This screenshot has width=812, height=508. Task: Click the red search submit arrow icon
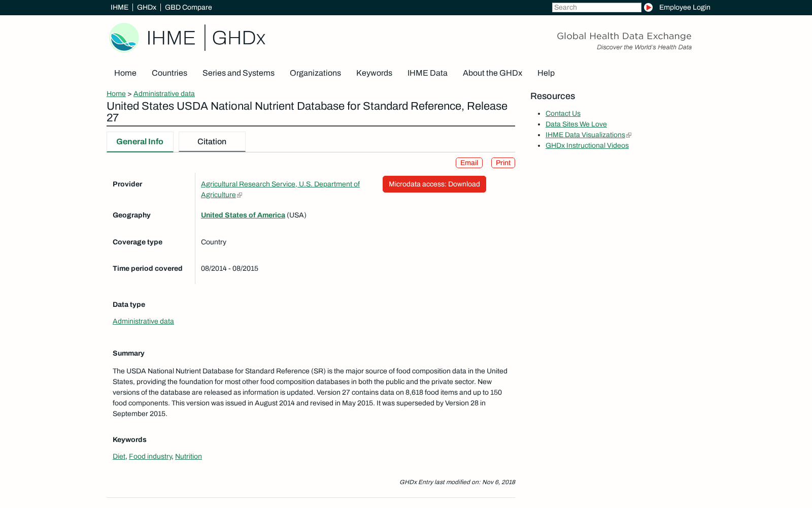[648, 7]
